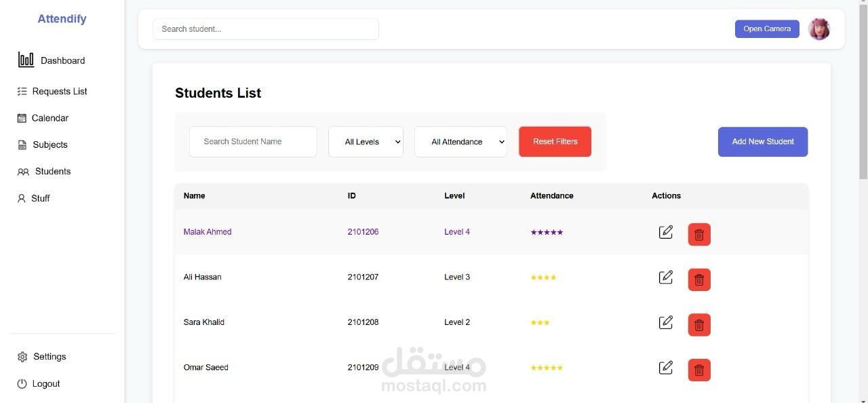Click student ID 2101208

[363, 322]
